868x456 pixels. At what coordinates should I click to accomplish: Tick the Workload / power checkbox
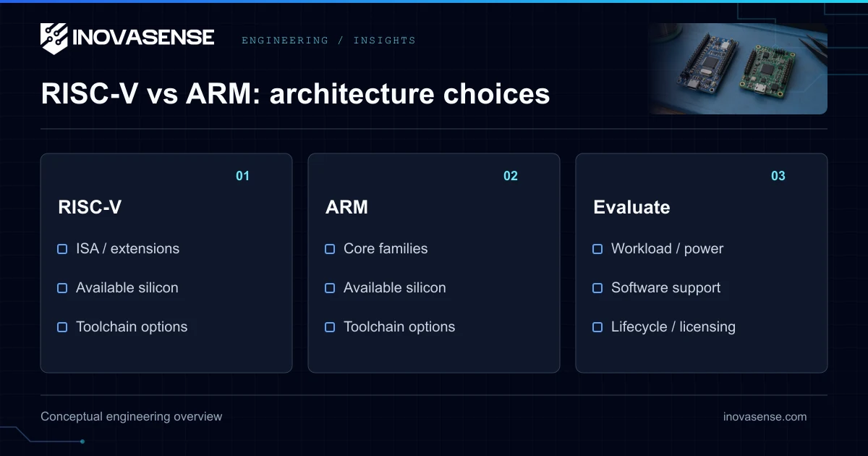coord(597,249)
